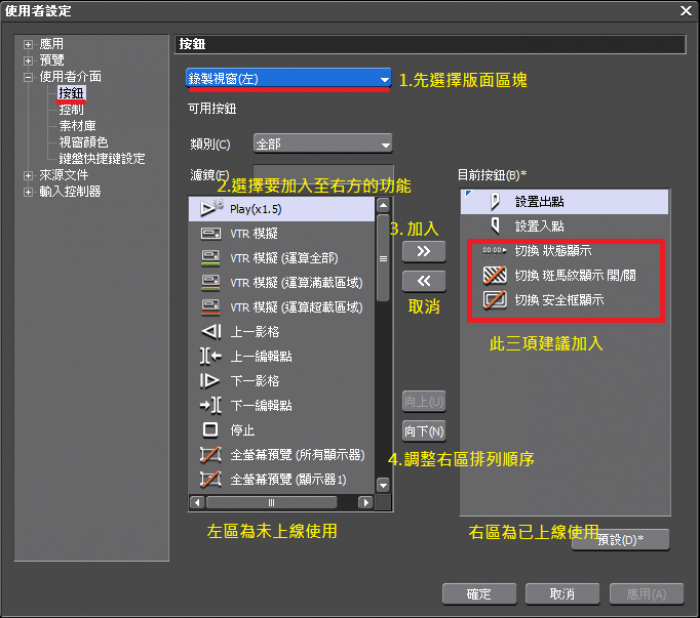Click the >> add button
700x618 pixels.
coord(423,252)
